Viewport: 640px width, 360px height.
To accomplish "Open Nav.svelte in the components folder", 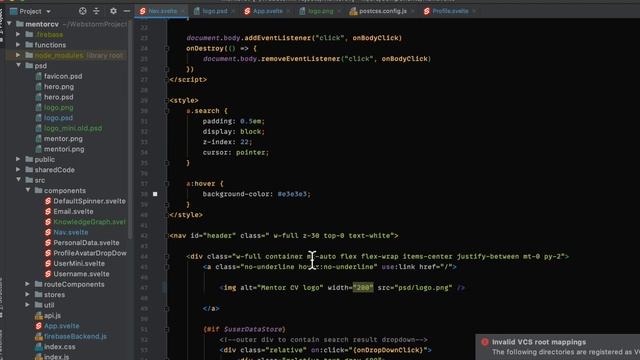I will [x=71, y=232].
